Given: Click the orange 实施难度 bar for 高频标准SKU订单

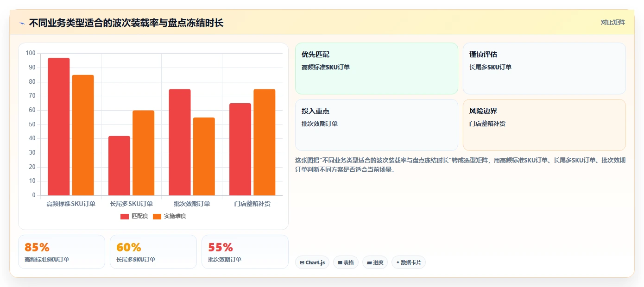Looking at the screenshot, I should (83, 135).
